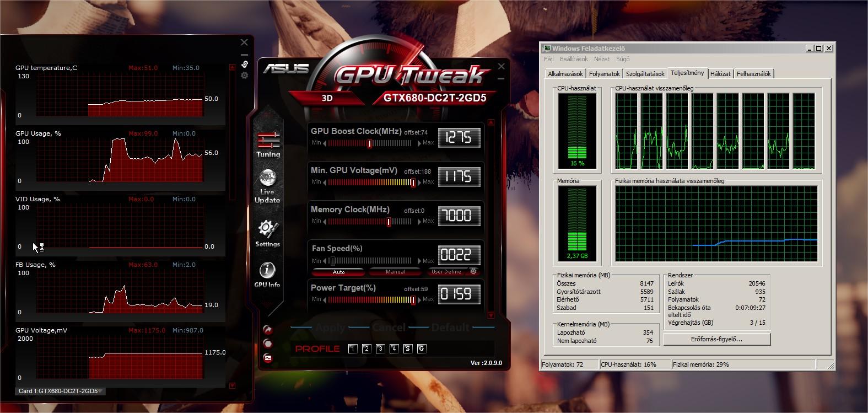The height and width of the screenshot is (413, 868).
Task: Switch to the Szolgáltatások tab
Action: point(645,74)
